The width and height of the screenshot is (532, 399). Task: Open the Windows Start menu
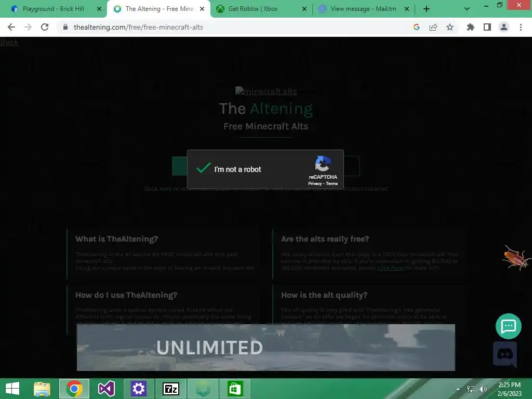[12, 389]
